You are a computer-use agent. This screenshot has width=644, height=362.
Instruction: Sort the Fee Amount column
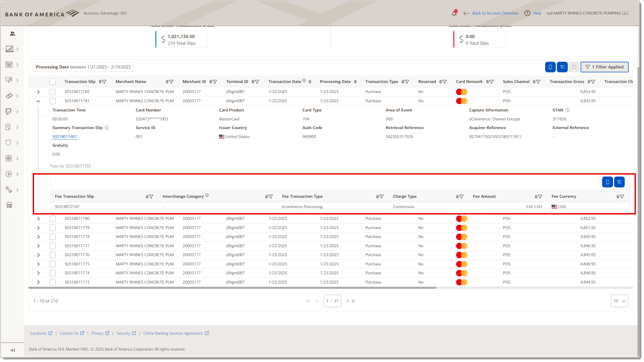536,197
